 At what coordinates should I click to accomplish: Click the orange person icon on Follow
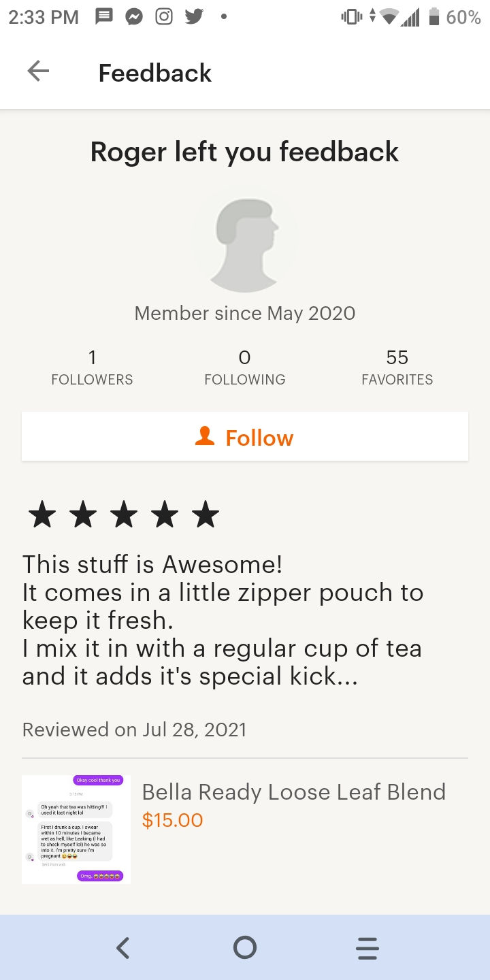pyautogui.click(x=205, y=437)
